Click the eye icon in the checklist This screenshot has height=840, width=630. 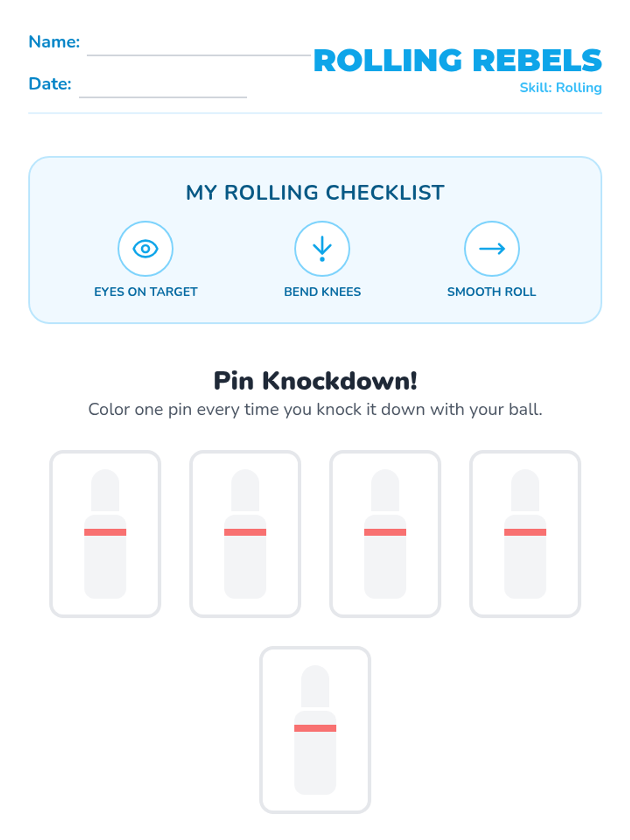[x=145, y=248]
